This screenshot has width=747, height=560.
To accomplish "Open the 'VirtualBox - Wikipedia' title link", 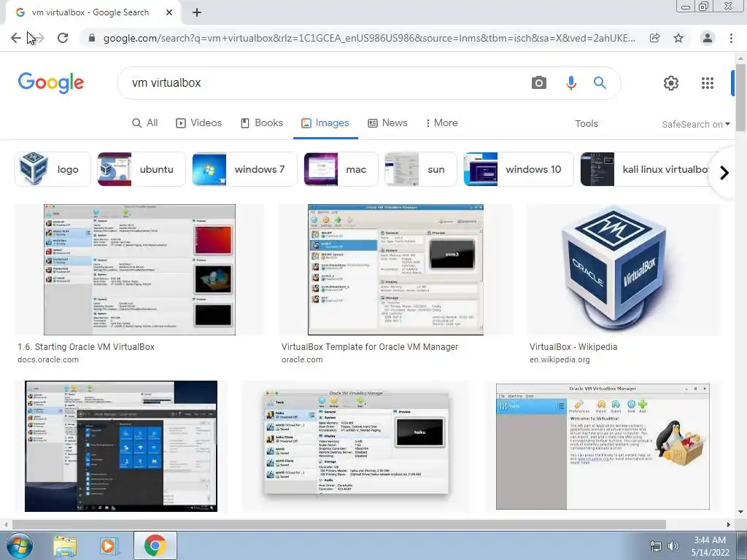I will [573, 347].
